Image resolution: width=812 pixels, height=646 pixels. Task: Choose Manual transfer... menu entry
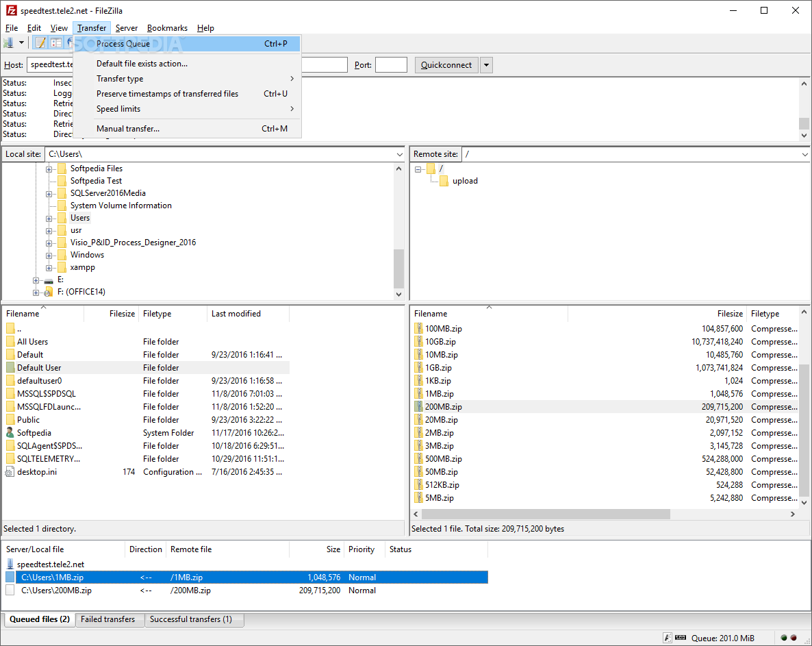tap(187, 129)
